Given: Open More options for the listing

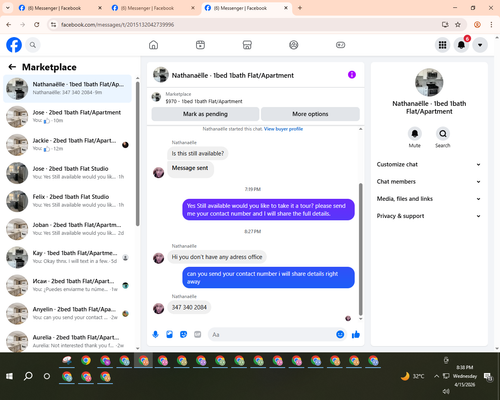Looking at the screenshot, I should pyautogui.click(x=310, y=114).
